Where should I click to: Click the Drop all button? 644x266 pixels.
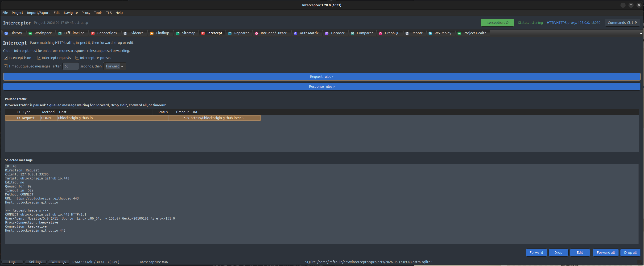tap(630, 253)
